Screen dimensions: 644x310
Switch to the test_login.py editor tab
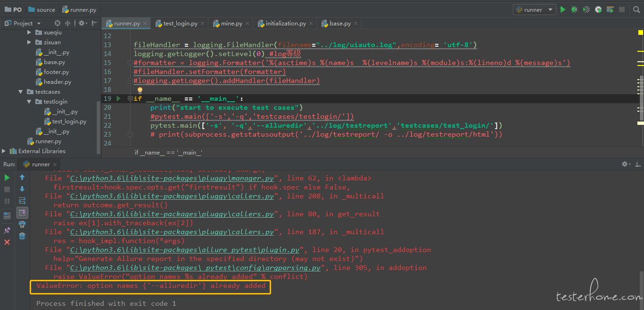click(180, 23)
